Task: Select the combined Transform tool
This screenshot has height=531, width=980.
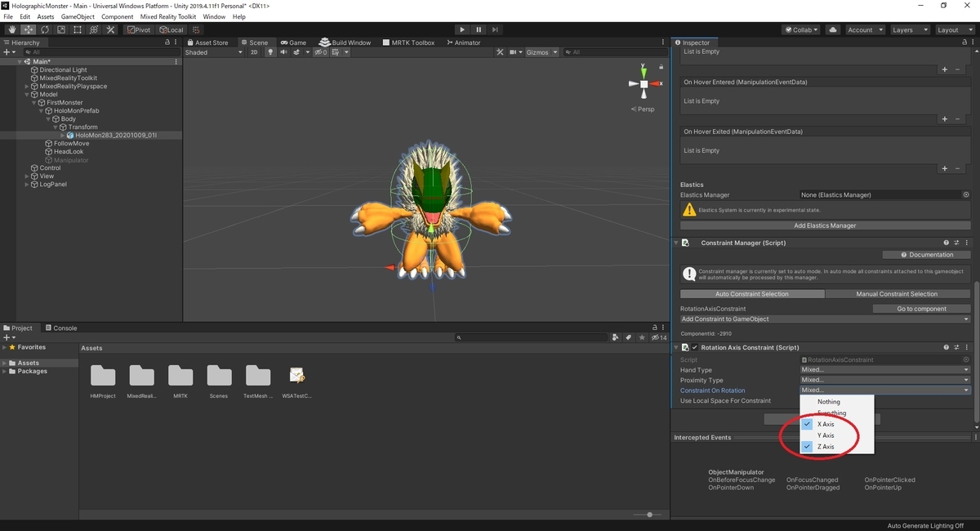Action: point(93,29)
